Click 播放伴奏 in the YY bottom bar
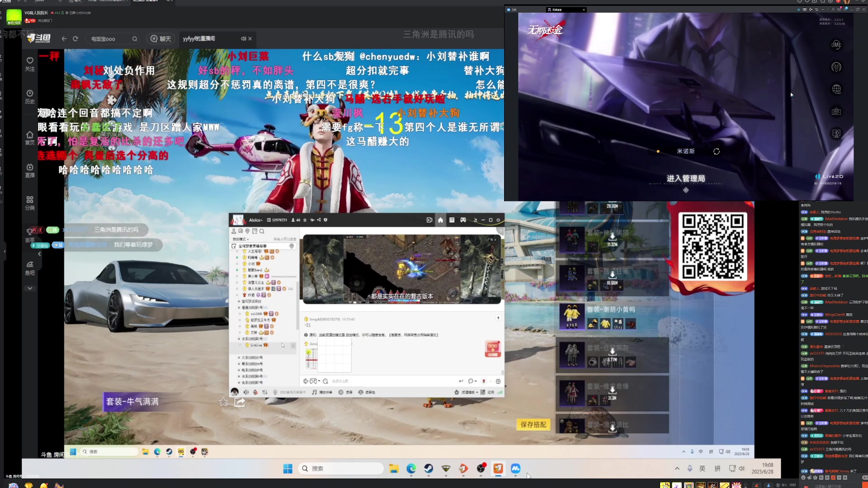The width and height of the screenshot is (868, 488). pyautogui.click(x=322, y=392)
